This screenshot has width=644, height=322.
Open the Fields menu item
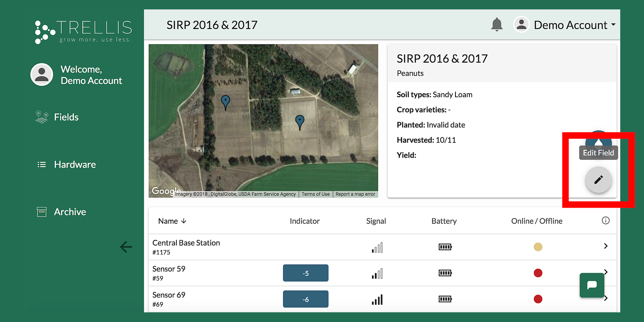point(66,117)
